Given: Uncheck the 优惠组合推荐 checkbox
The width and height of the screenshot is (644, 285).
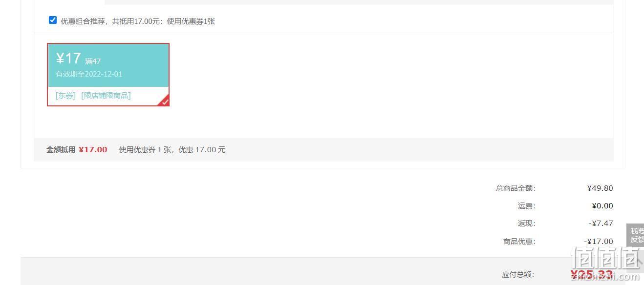Looking at the screenshot, I should [x=53, y=20].
